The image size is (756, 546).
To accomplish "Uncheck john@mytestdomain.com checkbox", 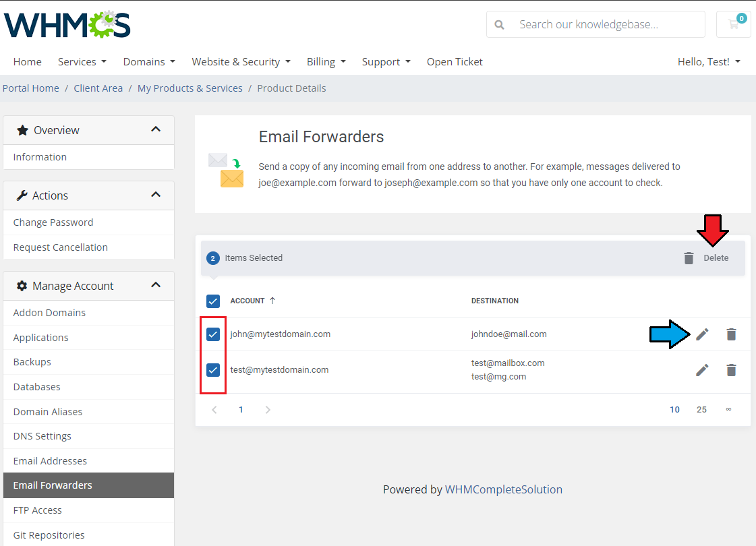I will point(213,334).
